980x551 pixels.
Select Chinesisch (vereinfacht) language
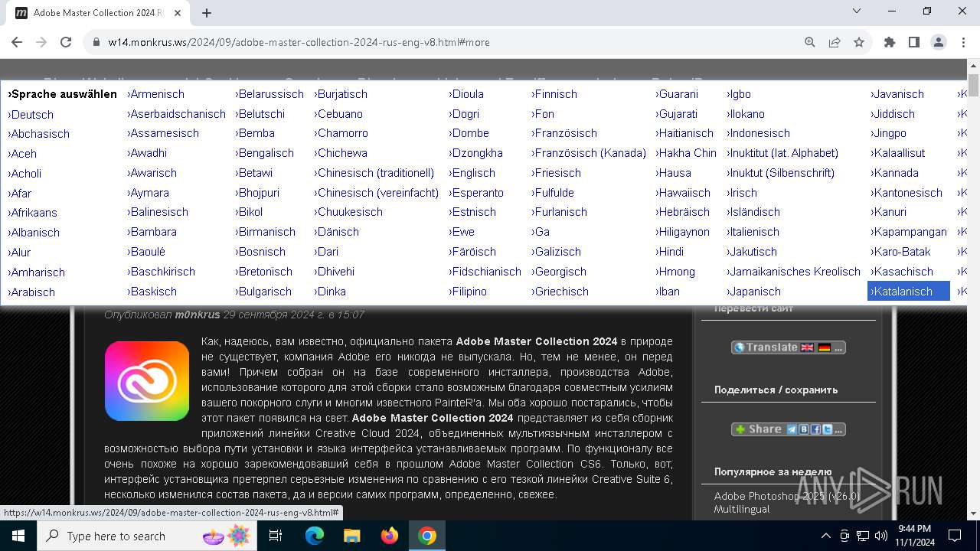click(x=376, y=193)
